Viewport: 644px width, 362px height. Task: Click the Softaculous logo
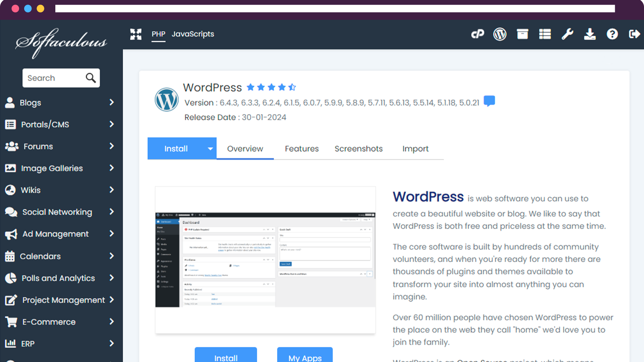[61, 43]
